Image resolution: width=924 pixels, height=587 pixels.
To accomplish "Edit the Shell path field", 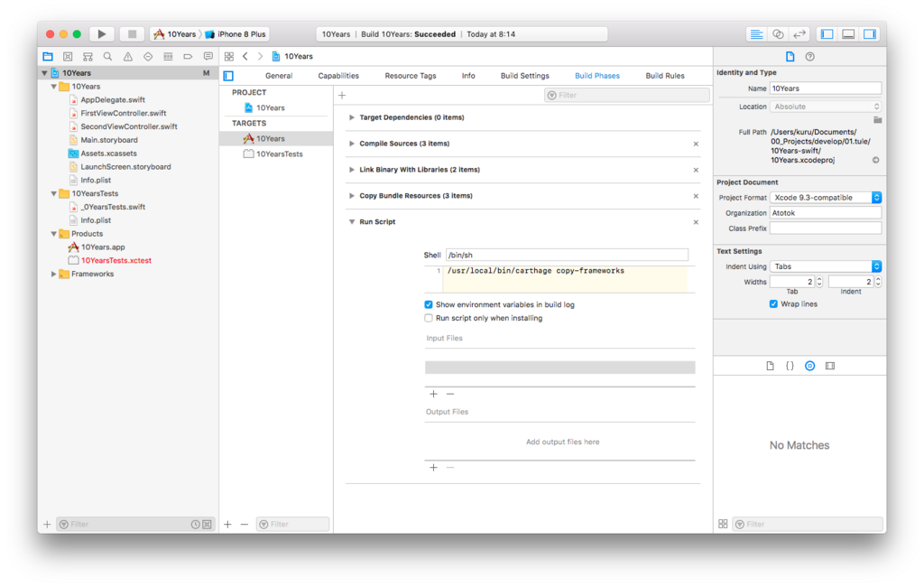I will click(567, 256).
